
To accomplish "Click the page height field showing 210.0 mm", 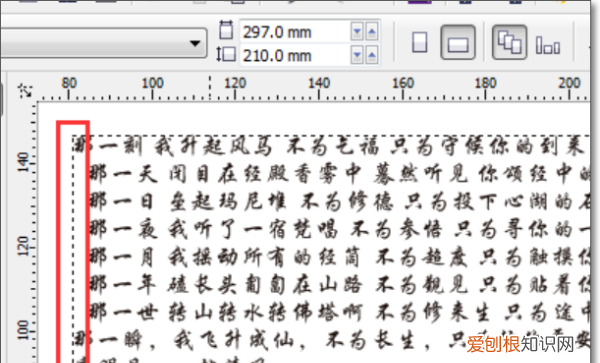I will 295,56.
